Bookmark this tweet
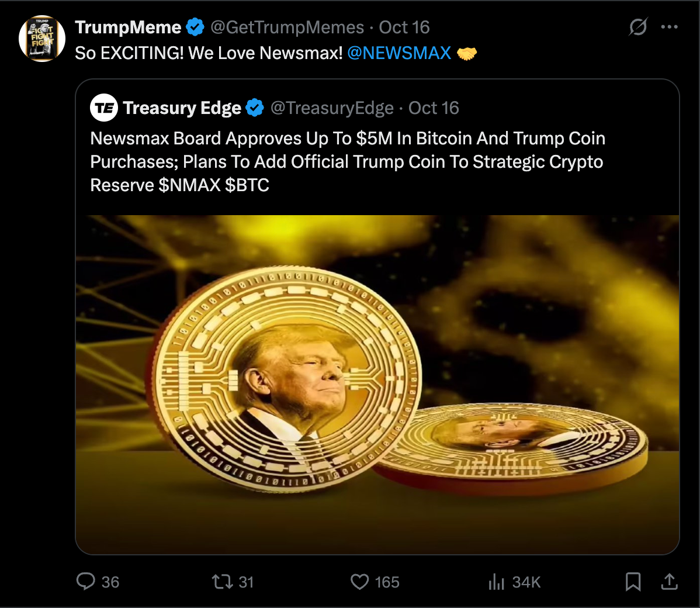The height and width of the screenshot is (608, 700). click(633, 581)
